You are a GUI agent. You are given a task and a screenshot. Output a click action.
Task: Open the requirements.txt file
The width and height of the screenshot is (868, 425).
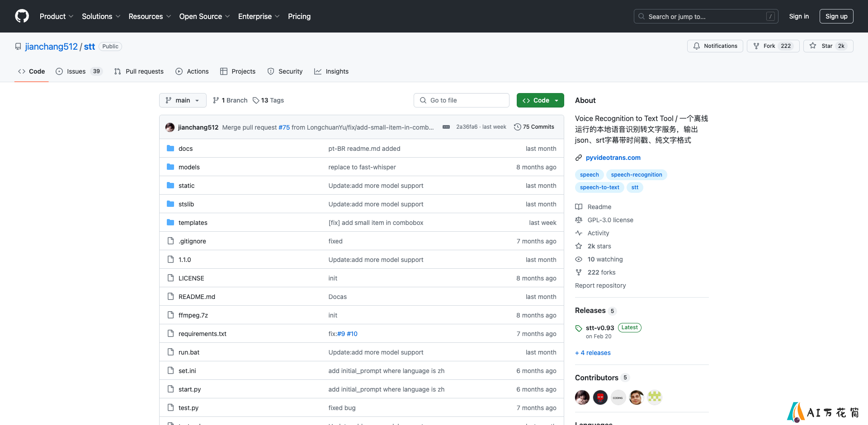click(x=203, y=334)
